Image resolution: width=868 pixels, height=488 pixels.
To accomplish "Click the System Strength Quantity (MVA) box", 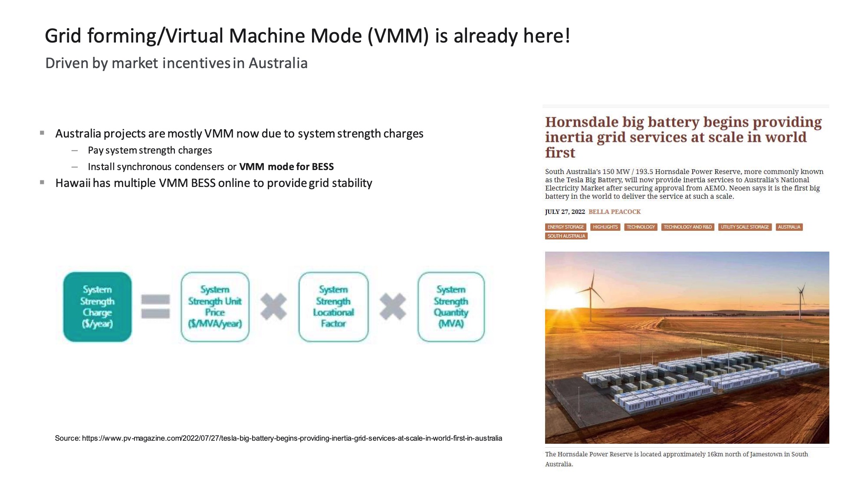I will coord(451,307).
